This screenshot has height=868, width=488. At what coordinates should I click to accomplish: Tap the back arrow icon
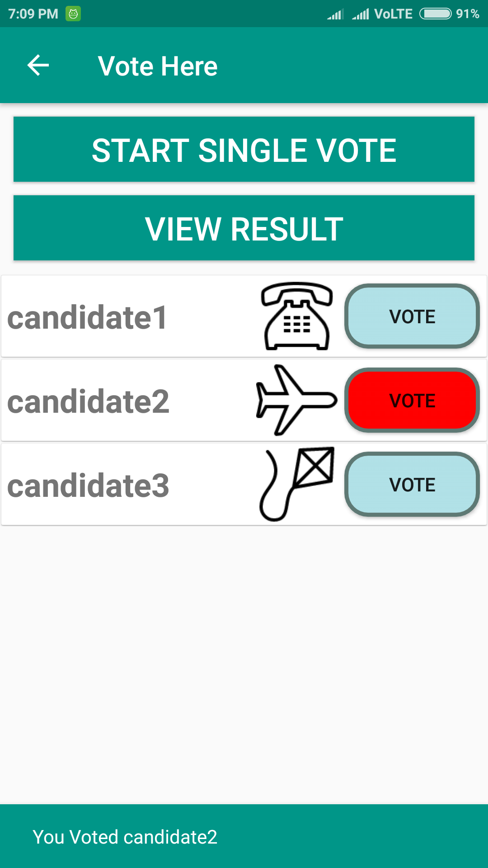[x=38, y=66]
